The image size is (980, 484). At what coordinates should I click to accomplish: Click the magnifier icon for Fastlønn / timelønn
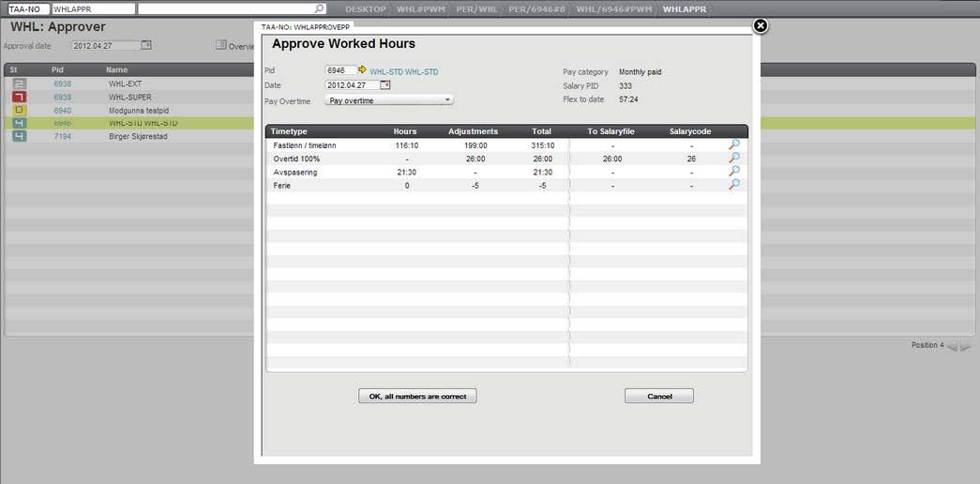click(734, 145)
